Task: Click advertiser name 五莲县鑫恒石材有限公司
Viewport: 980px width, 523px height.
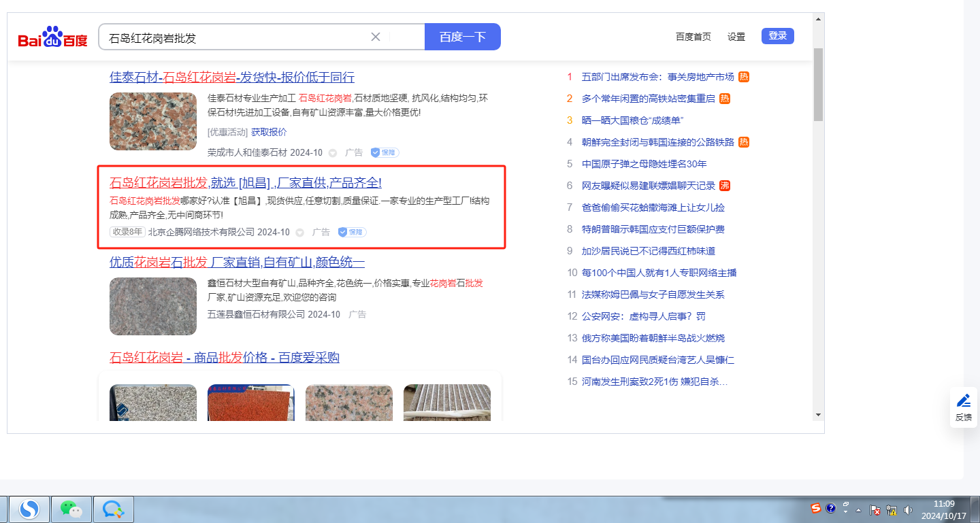Action: (x=256, y=314)
